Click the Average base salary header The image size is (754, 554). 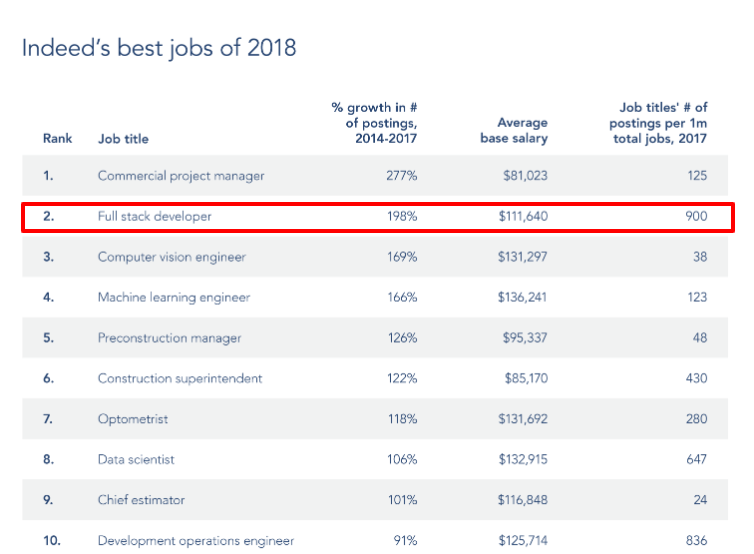[514, 130]
